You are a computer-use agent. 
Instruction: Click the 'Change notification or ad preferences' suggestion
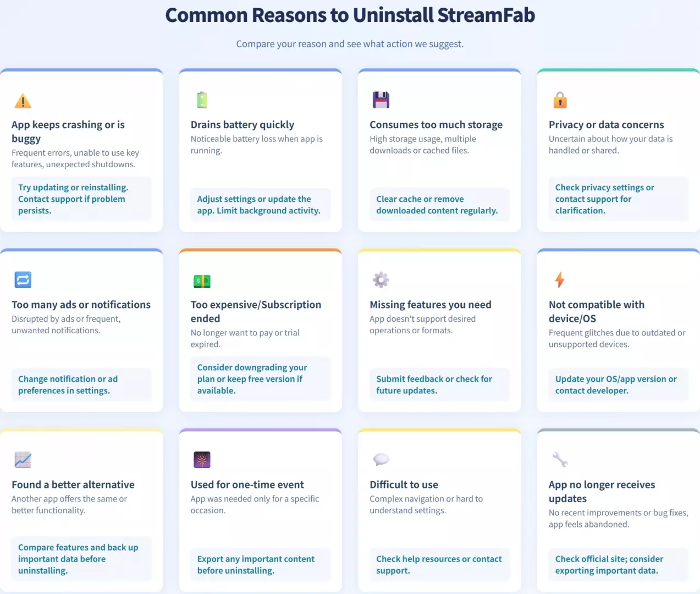tap(81, 384)
